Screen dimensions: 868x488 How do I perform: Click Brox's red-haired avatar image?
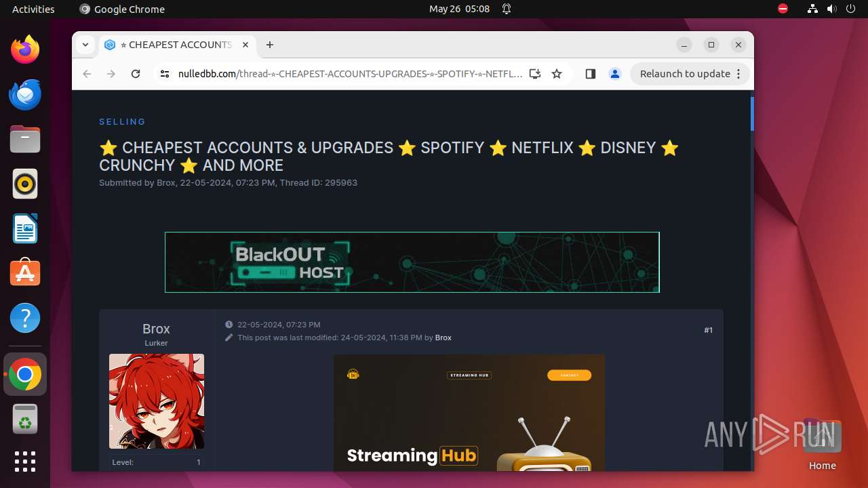pyautogui.click(x=157, y=401)
